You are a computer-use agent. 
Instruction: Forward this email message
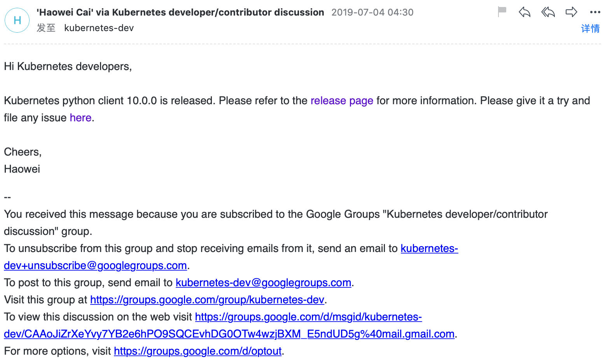pos(571,12)
